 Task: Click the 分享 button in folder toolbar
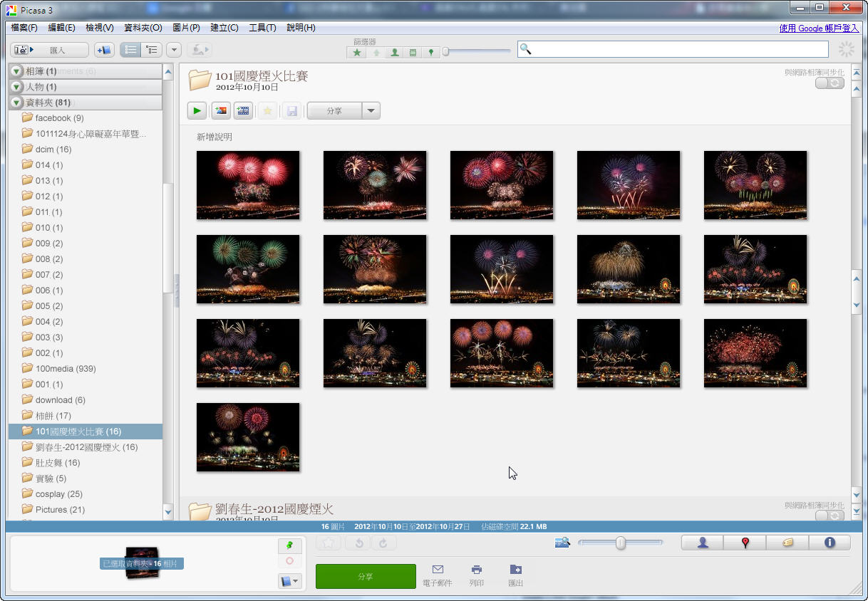(334, 110)
